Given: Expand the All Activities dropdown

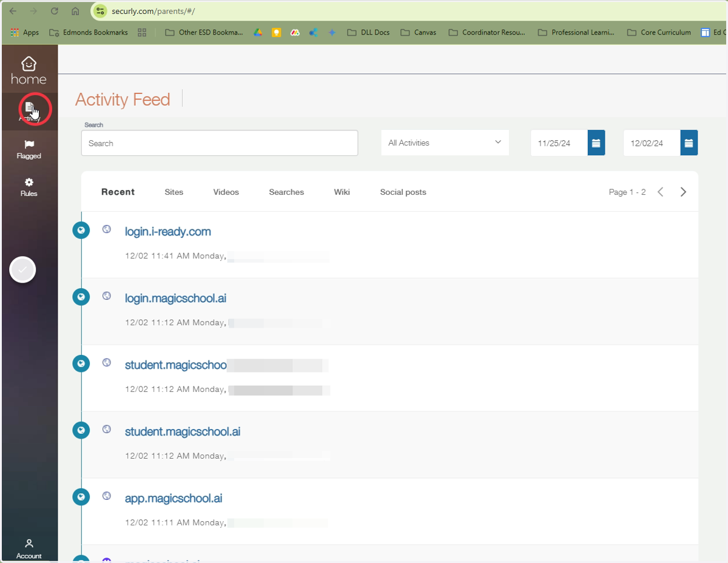Looking at the screenshot, I should pyautogui.click(x=445, y=143).
